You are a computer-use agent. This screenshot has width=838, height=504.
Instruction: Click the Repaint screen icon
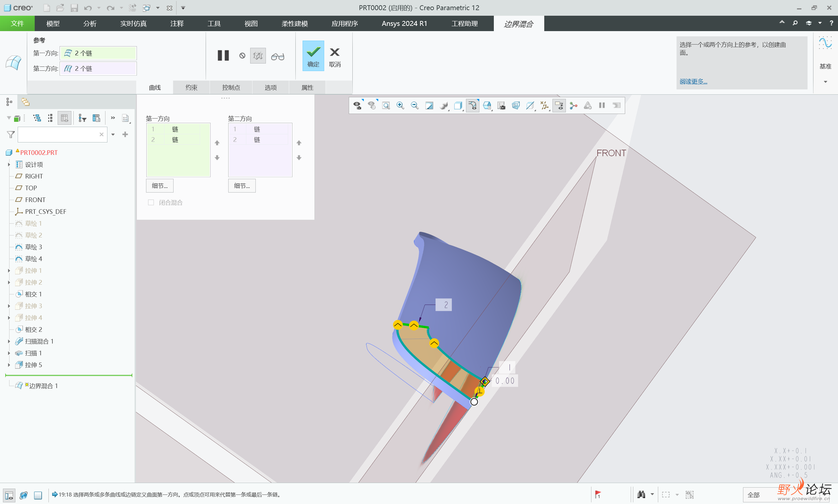click(x=429, y=106)
